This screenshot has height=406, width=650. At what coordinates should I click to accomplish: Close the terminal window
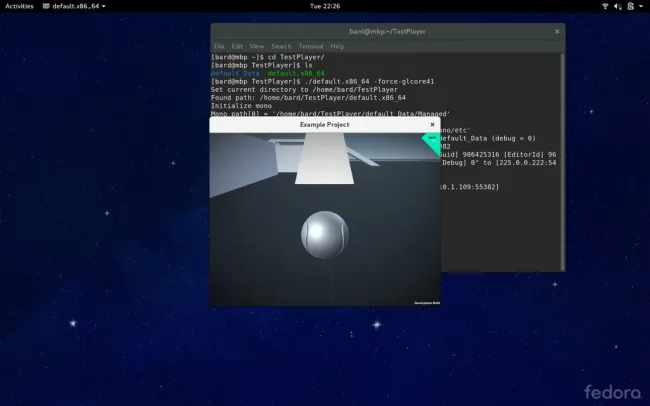(x=556, y=32)
